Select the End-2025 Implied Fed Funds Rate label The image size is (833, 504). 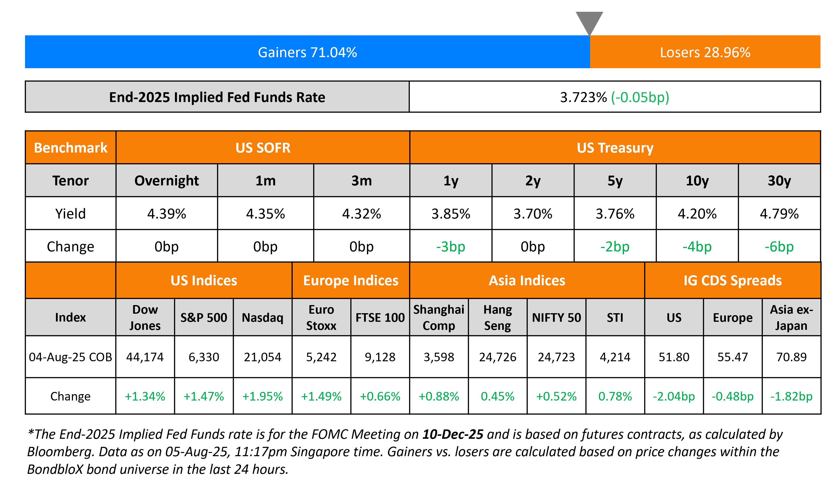(217, 97)
